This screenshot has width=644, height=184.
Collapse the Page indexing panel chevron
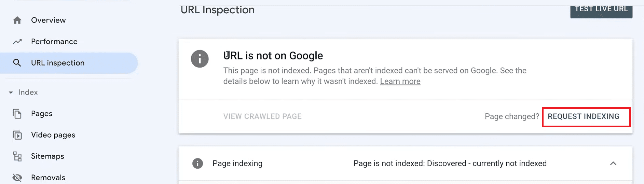coord(613,164)
